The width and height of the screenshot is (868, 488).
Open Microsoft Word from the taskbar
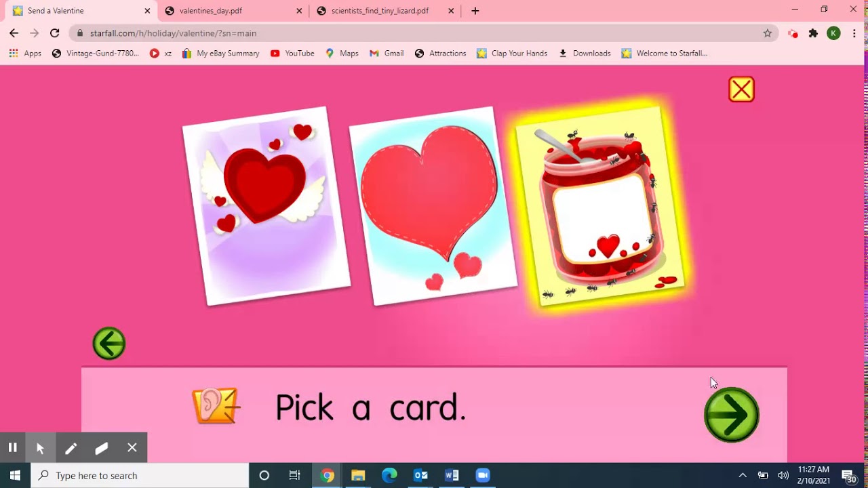click(x=452, y=475)
